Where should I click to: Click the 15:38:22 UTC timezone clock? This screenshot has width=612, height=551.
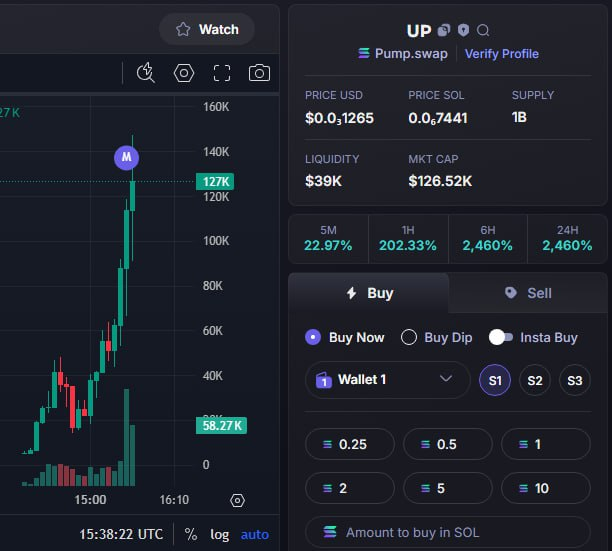121,534
